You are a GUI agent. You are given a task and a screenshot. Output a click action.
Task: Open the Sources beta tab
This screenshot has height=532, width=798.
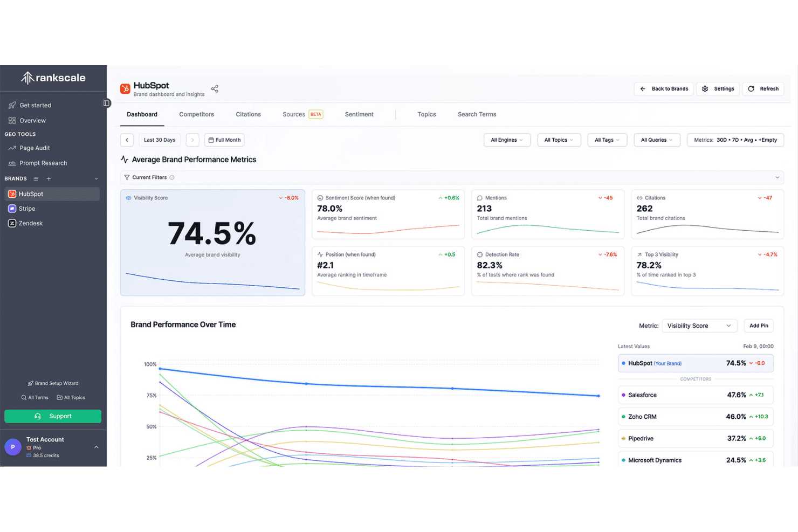click(x=302, y=114)
